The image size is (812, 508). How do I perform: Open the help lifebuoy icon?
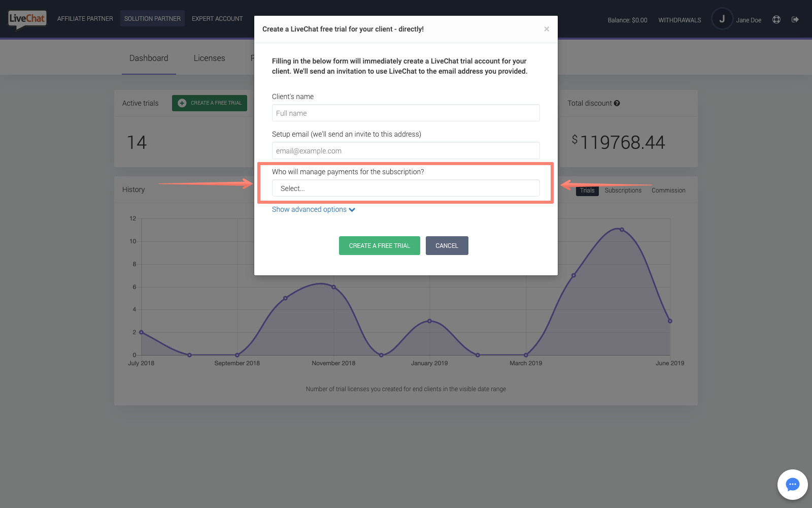coord(776,19)
